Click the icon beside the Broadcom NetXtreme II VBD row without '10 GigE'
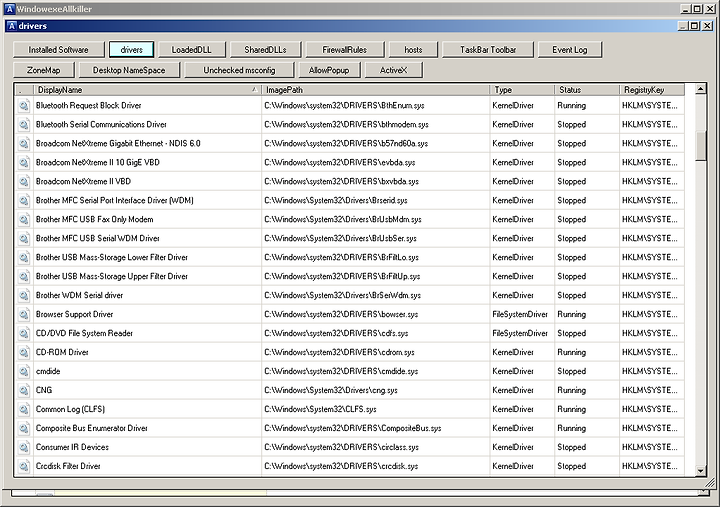720x507 pixels. pos(23,181)
